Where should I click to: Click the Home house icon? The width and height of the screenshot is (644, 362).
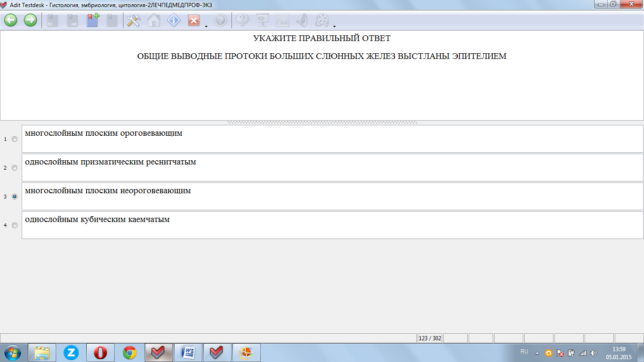[154, 20]
